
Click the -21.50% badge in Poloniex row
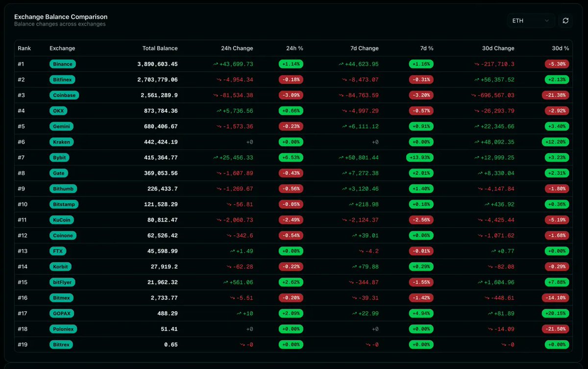pyautogui.click(x=555, y=329)
